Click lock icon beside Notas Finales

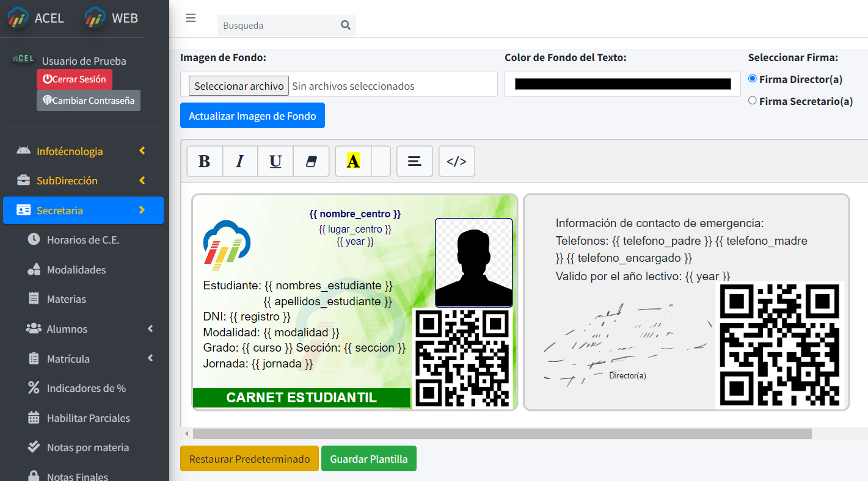point(34,476)
